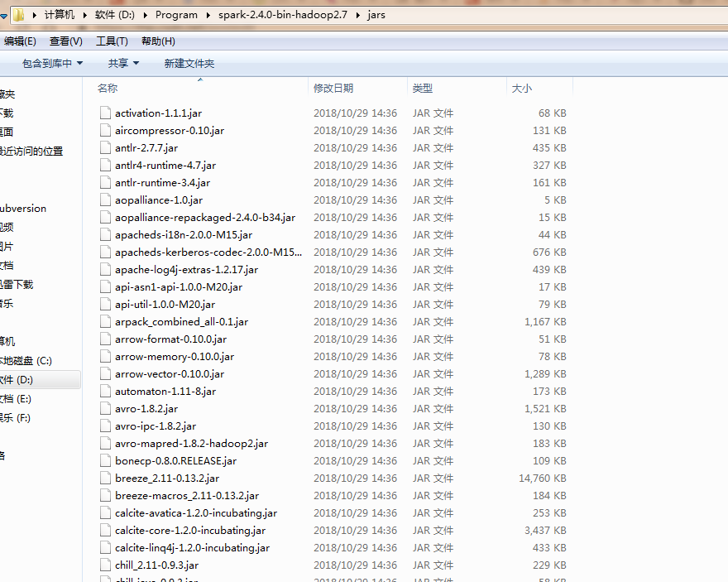This screenshot has width=728, height=582.
Task: Go to Program folder in the address bar
Action: pyautogui.click(x=176, y=15)
